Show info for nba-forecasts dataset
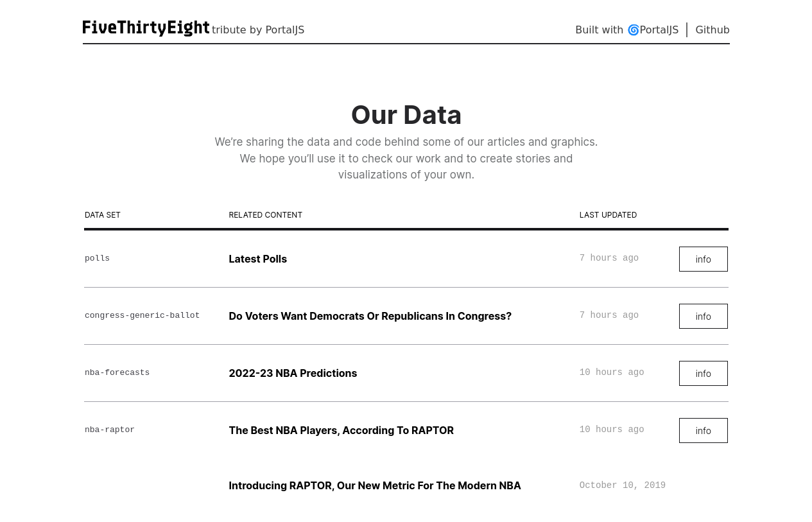The height and width of the screenshot is (522, 812). [703, 374]
